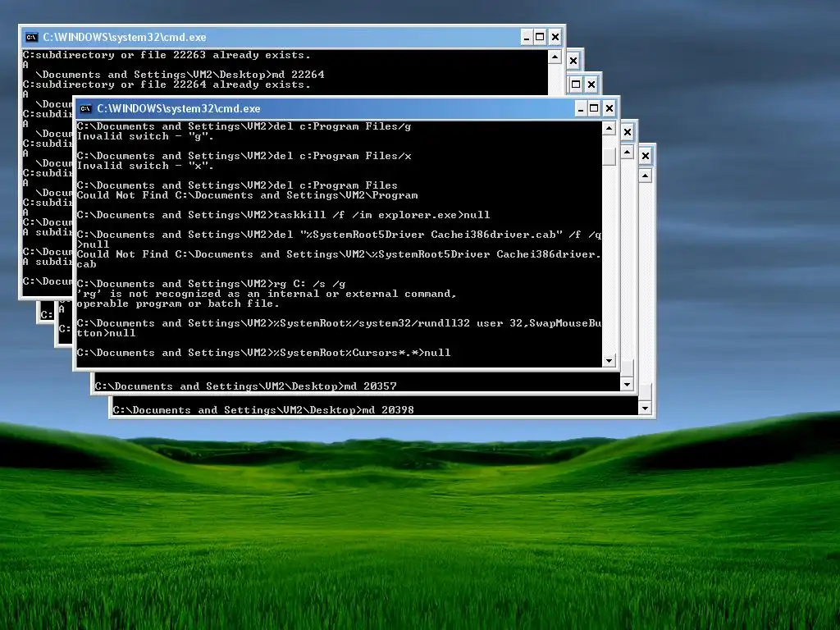Close the front cmd.exe window
The image size is (840, 630).
pyautogui.click(x=609, y=109)
